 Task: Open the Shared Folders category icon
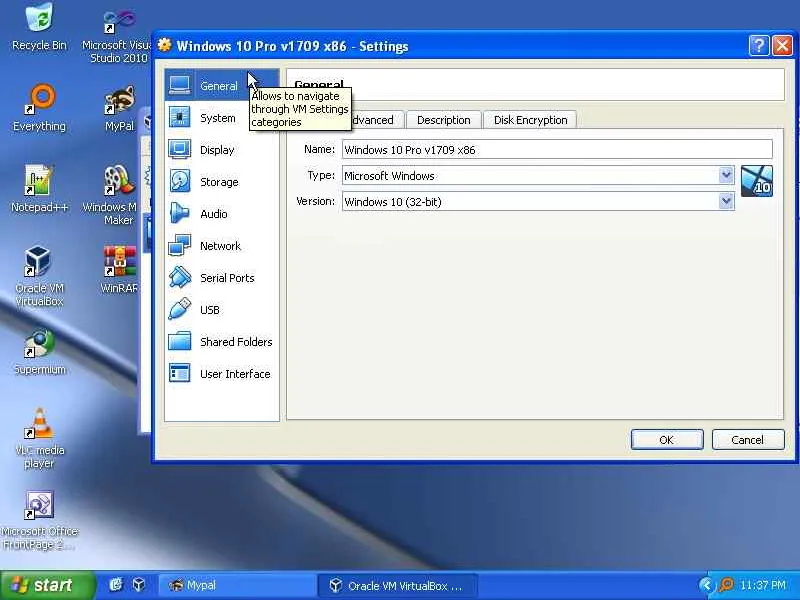pos(180,341)
